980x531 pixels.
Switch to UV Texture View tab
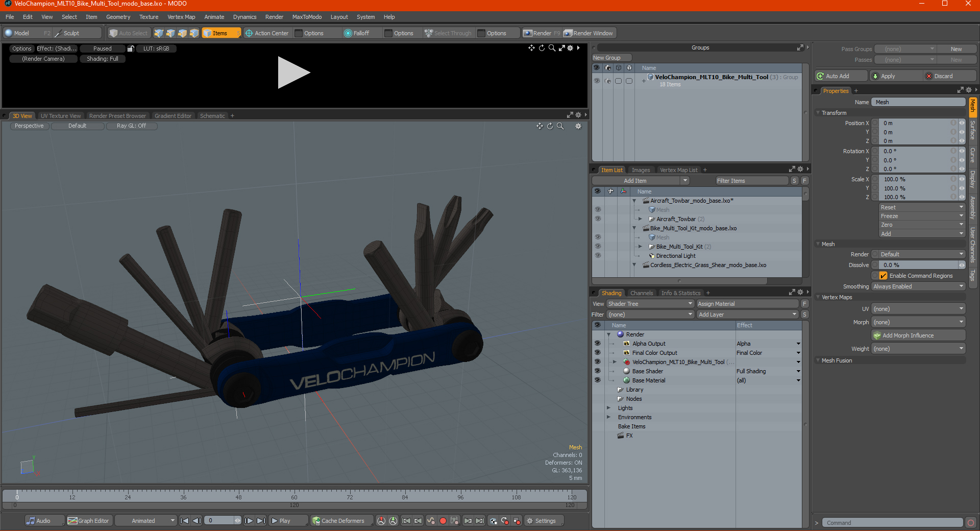click(x=61, y=116)
